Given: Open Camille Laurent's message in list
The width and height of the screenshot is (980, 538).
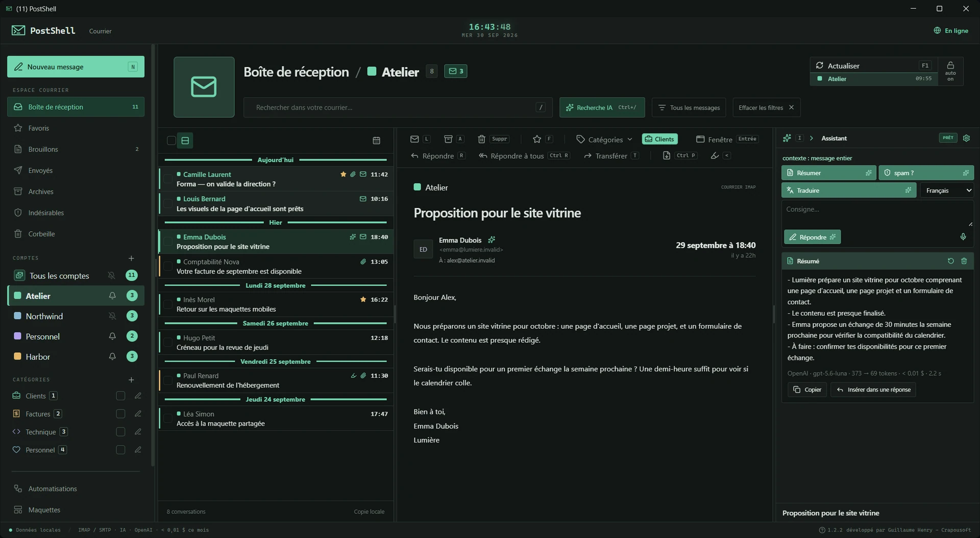Looking at the screenshot, I should 276,179.
